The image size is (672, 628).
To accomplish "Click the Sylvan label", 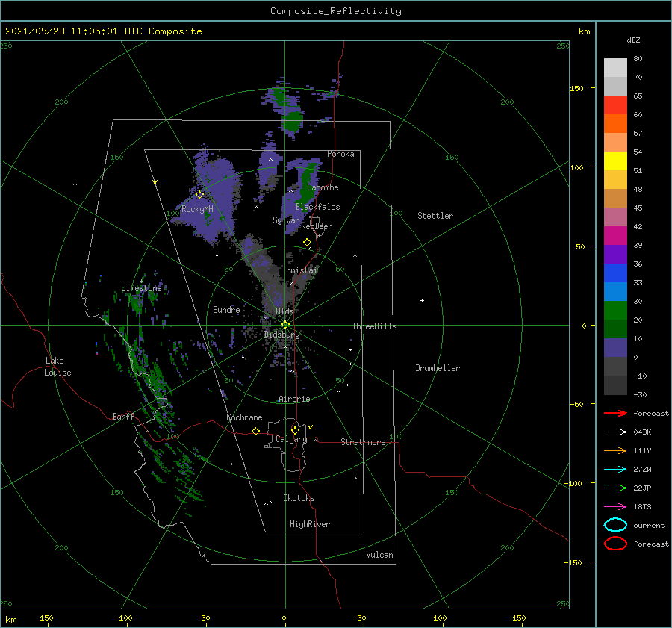I will [x=286, y=220].
